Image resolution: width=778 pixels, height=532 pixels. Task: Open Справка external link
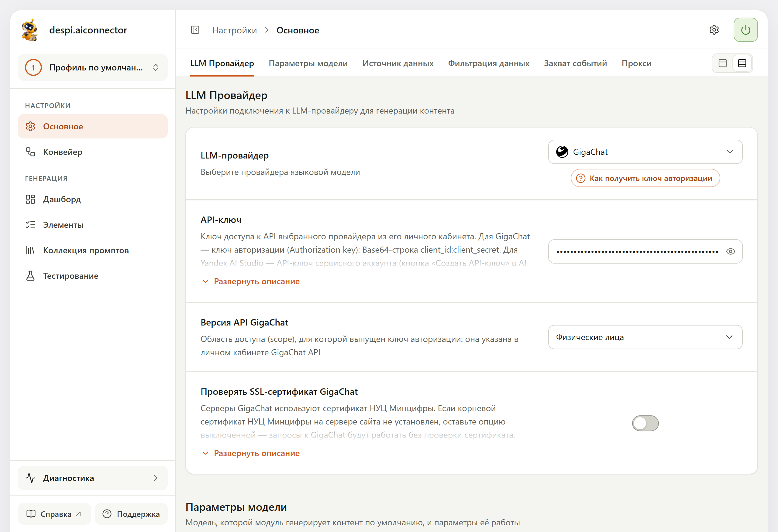(54, 514)
